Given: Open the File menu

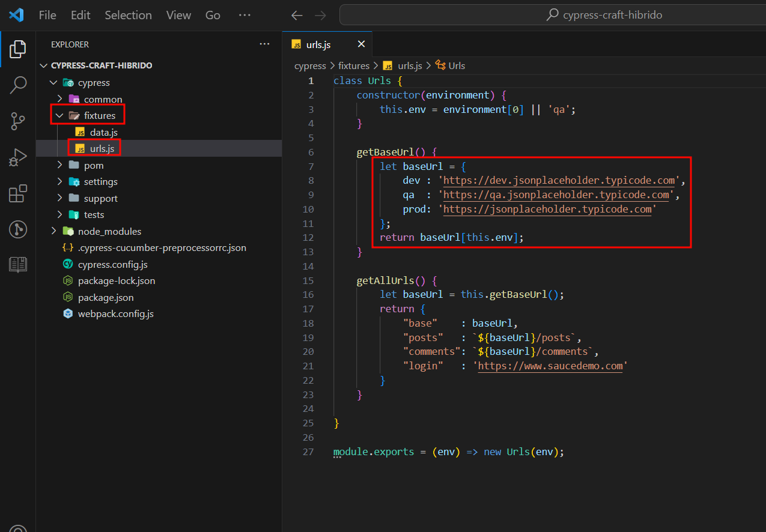Looking at the screenshot, I should pyautogui.click(x=47, y=16).
